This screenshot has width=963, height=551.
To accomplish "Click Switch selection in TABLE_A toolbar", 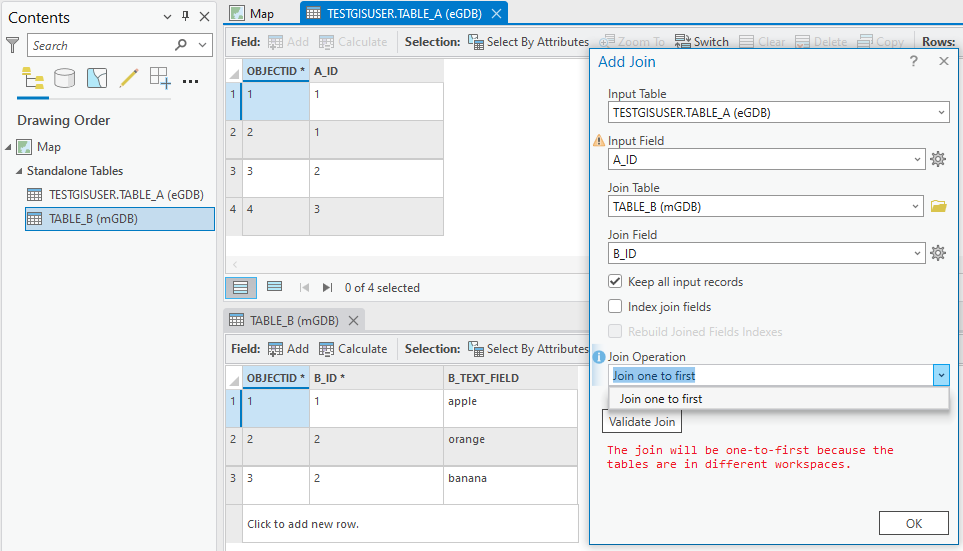I will (701, 42).
